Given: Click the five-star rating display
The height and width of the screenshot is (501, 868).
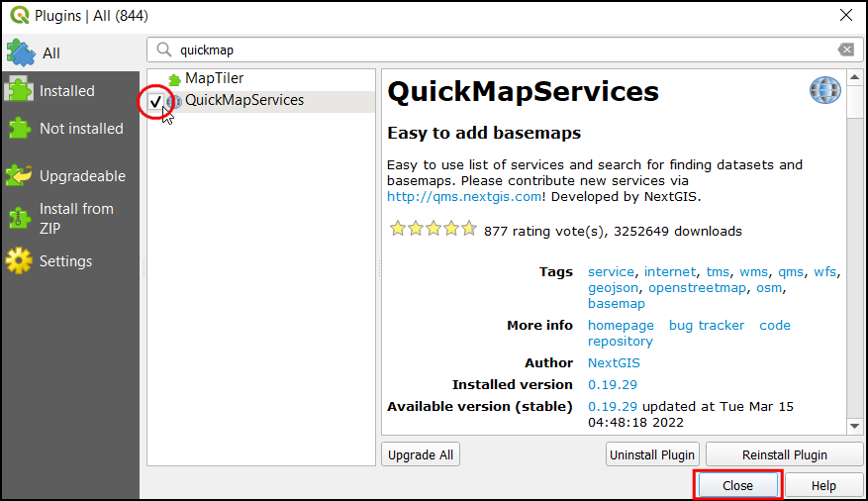Looking at the screenshot, I should pyautogui.click(x=433, y=228).
